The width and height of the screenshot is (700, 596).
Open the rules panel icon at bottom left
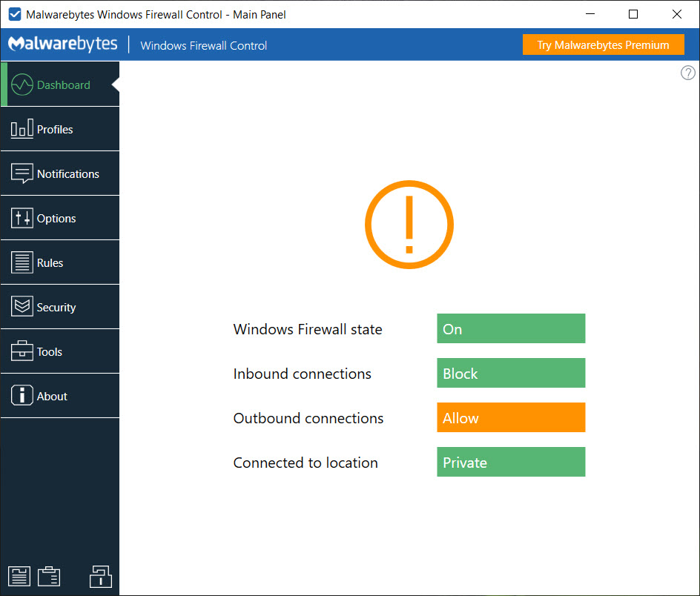19,576
